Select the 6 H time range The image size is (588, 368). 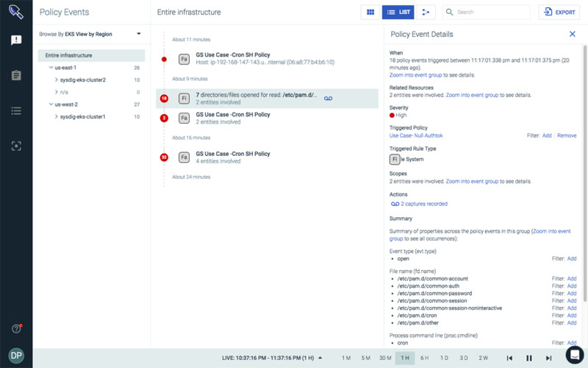tap(425, 358)
